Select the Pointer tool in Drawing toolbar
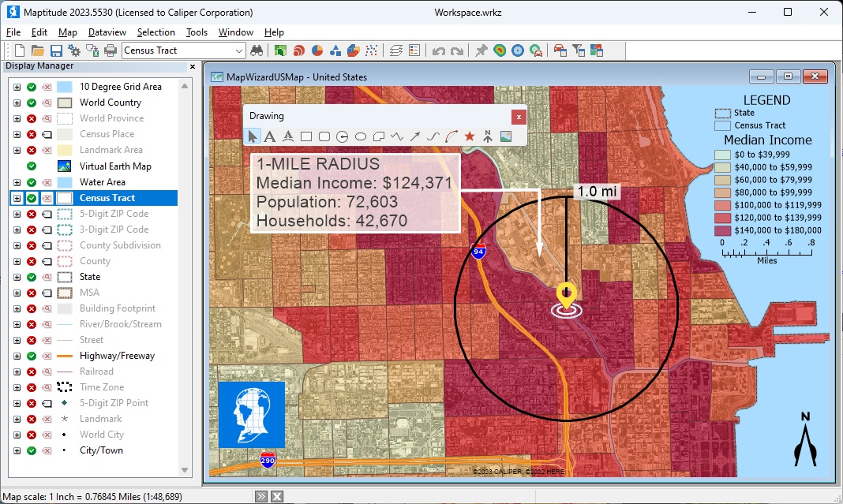The width and height of the screenshot is (843, 504). (253, 136)
